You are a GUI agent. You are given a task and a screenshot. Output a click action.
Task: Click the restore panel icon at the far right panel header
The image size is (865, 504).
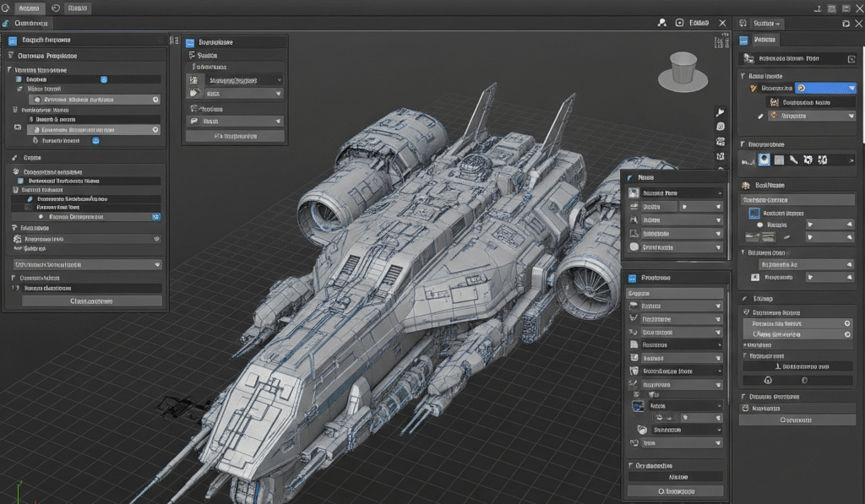846,23
